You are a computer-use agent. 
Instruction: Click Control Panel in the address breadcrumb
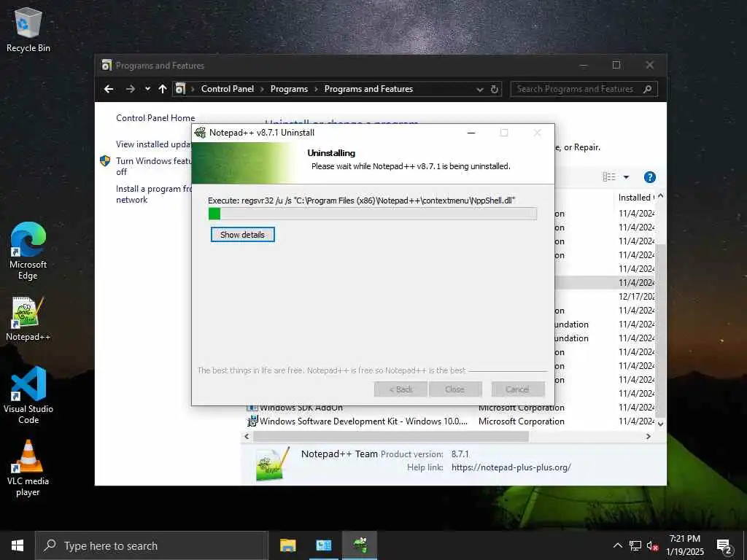point(228,89)
